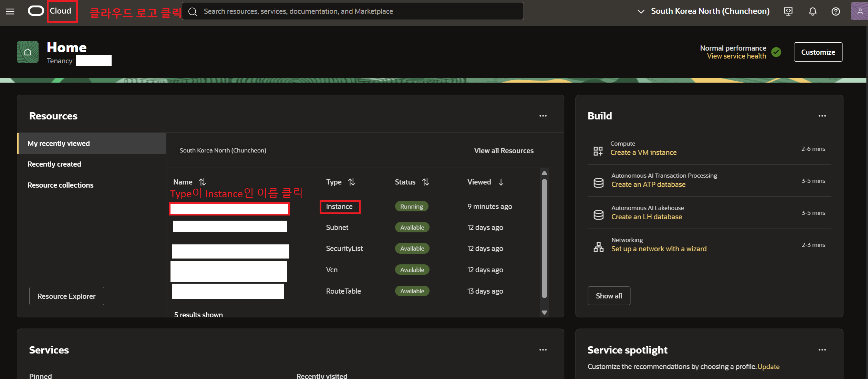
Task: Open the notifications bell
Action: [x=813, y=11]
